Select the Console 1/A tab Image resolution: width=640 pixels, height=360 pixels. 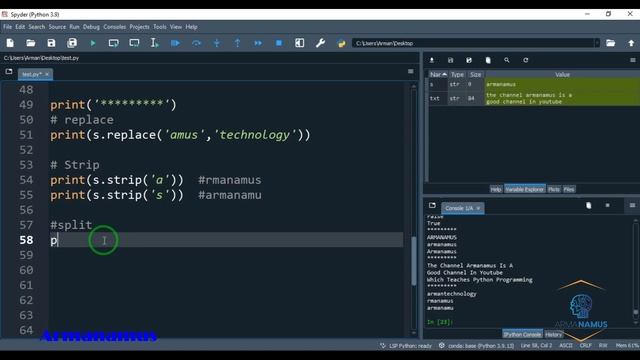462,208
